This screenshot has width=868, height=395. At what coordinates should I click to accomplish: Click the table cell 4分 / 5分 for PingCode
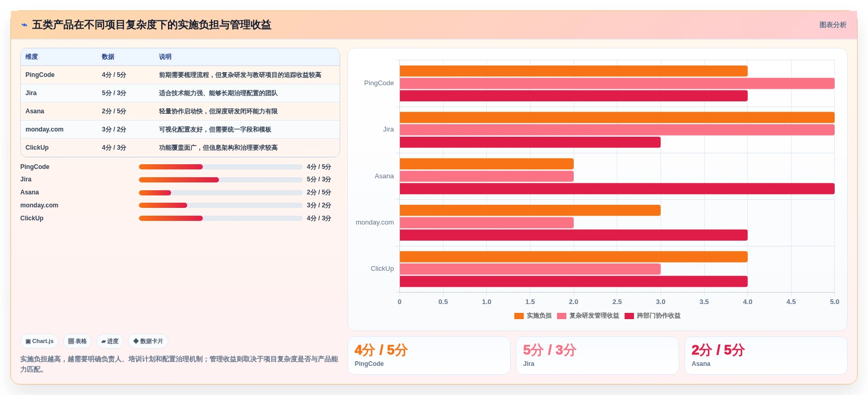[x=114, y=75]
